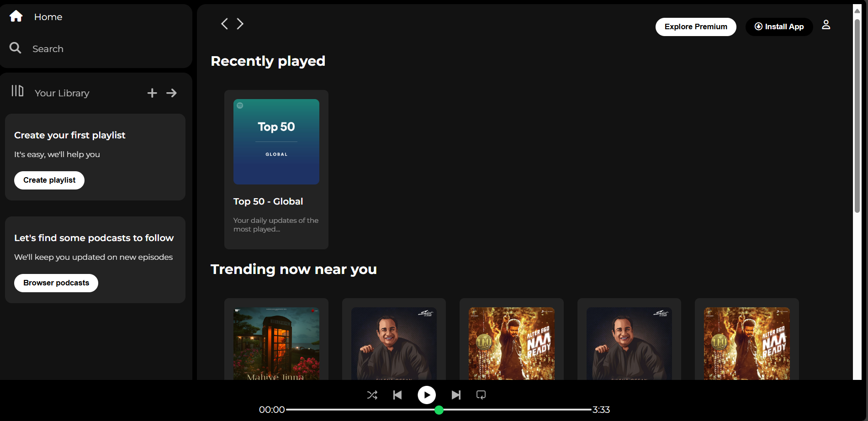Viewport: 868px width, 421px height.
Task: Open the Mahiye Jinna album cover
Action: click(x=276, y=343)
